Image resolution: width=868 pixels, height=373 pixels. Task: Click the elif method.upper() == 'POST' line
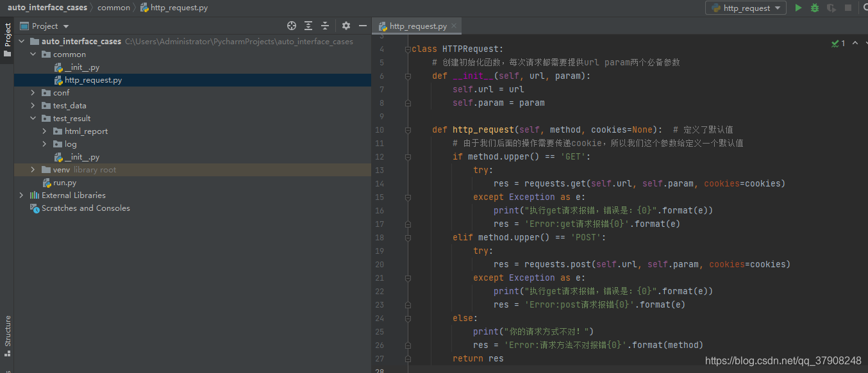point(529,238)
